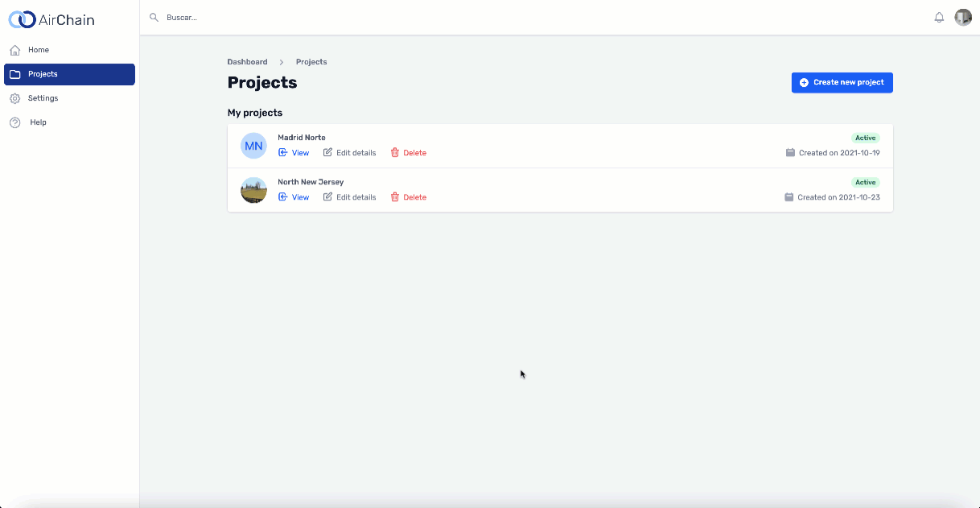Edit details of Madrid Norte
Image resolution: width=980 pixels, height=508 pixels.
coord(349,153)
